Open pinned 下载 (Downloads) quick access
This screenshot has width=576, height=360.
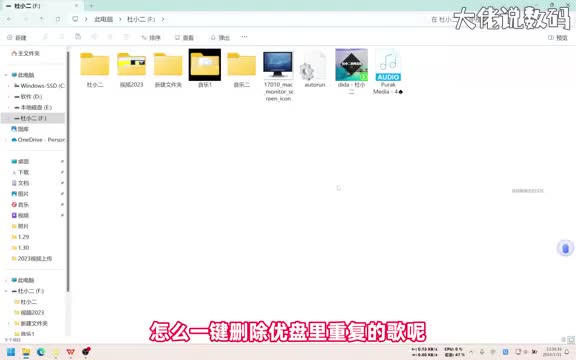click(20, 172)
